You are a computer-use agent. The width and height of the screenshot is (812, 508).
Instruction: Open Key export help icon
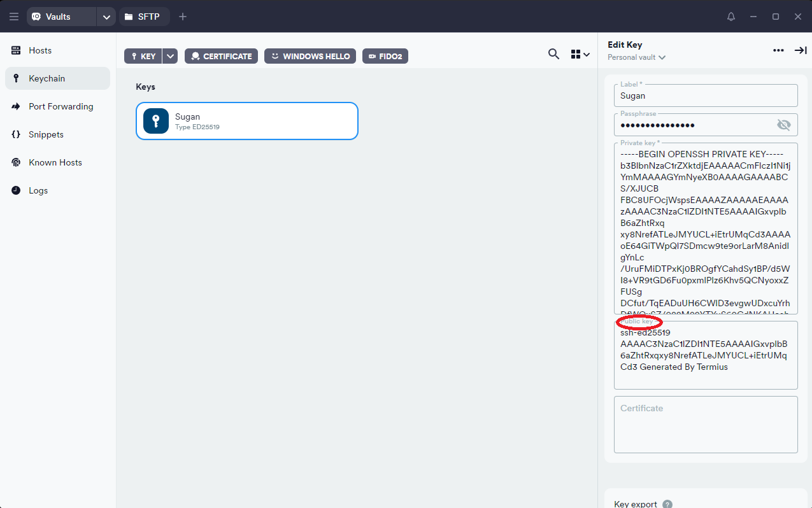(x=667, y=504)
